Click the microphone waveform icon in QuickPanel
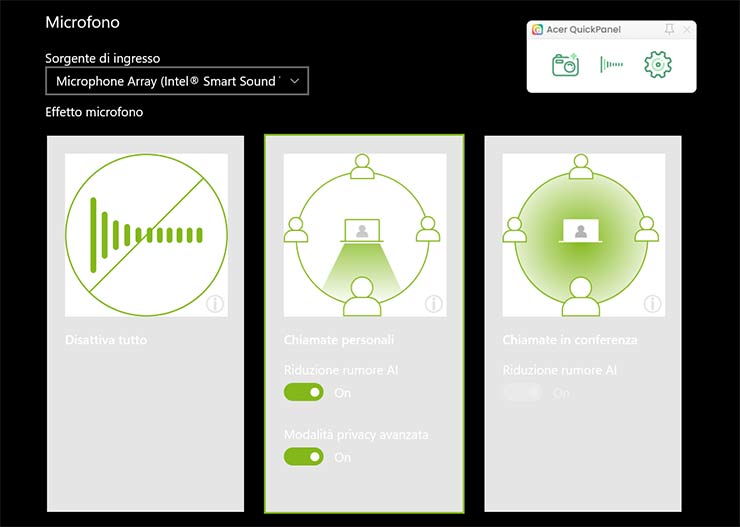 click(x=611, y=65)
